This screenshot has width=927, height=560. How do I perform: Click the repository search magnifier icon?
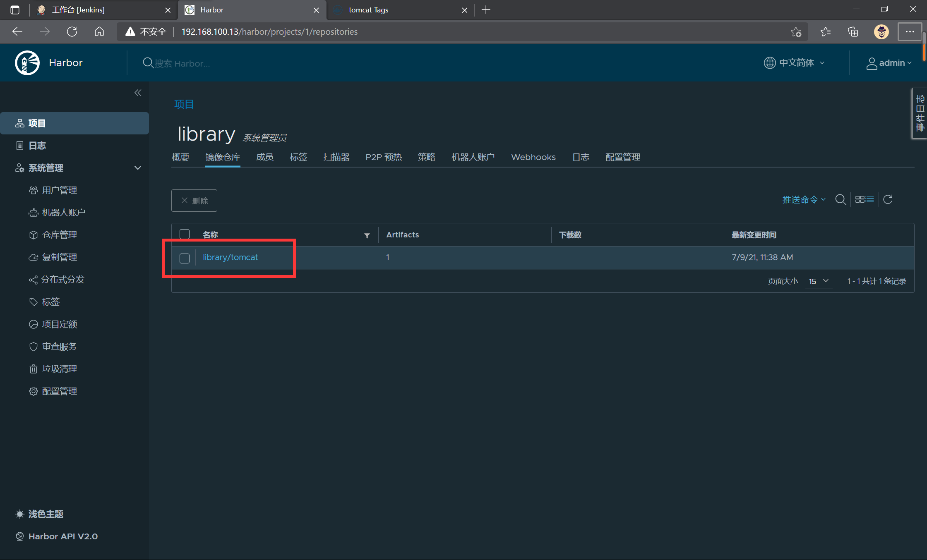840,200
